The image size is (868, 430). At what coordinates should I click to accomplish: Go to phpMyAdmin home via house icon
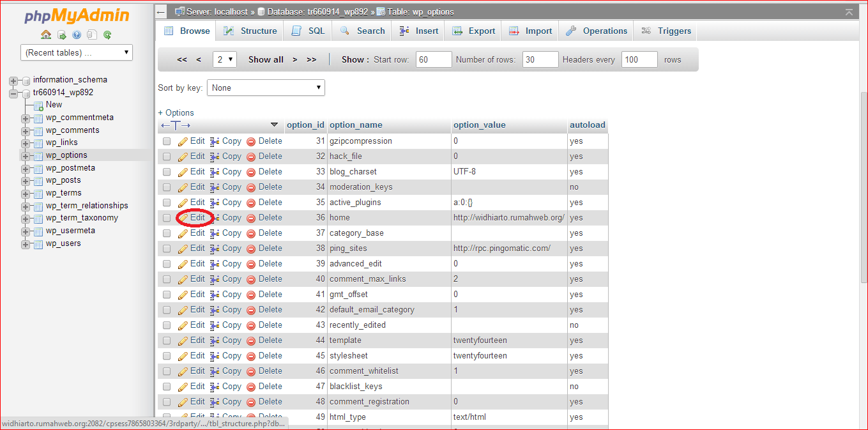pos(45,35)
